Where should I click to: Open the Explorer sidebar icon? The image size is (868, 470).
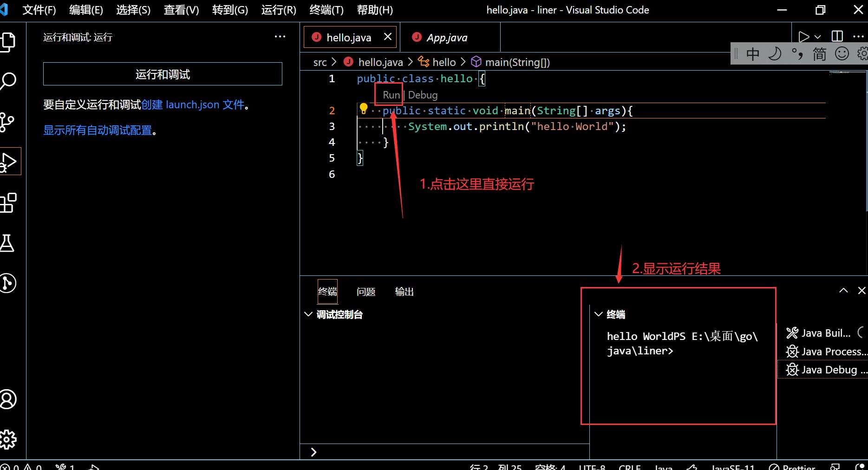(x=9, y=42)
